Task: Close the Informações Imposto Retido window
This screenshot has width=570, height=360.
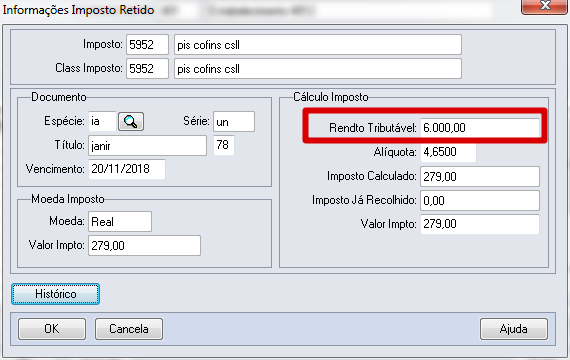Action: [544, 6]
